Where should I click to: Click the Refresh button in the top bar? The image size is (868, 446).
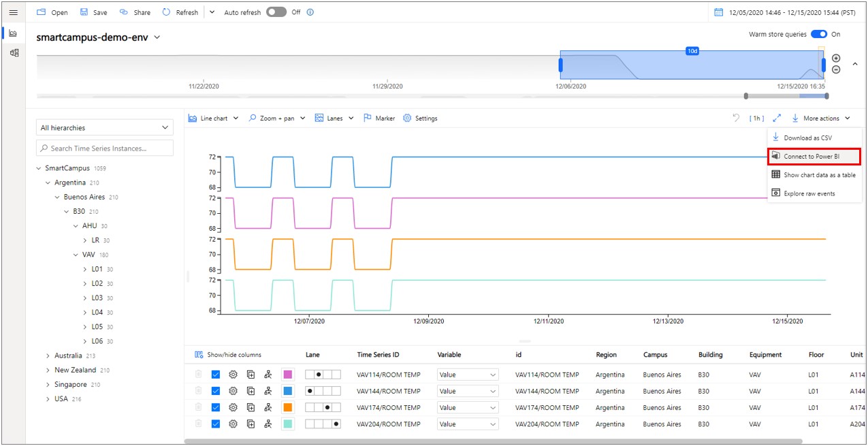[x=179, y=12]
